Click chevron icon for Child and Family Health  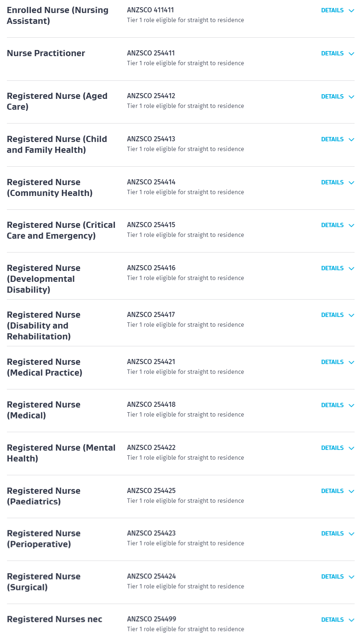pos(351,139)
